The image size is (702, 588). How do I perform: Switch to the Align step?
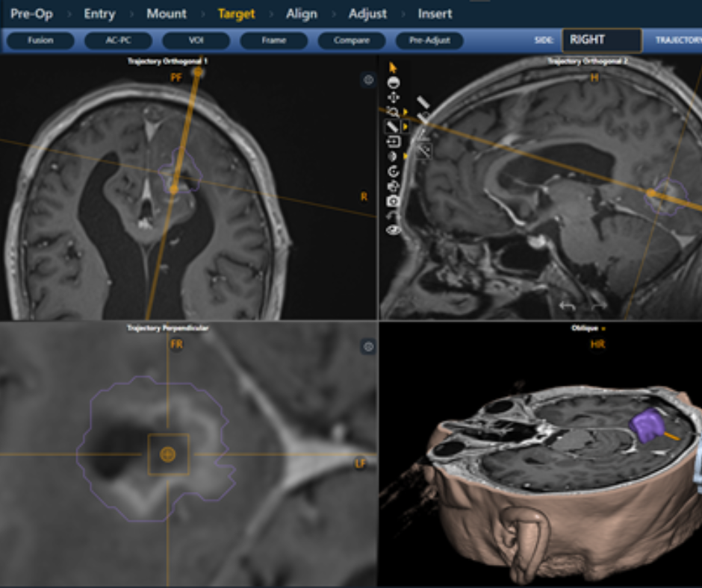click(x=302, y=13)
